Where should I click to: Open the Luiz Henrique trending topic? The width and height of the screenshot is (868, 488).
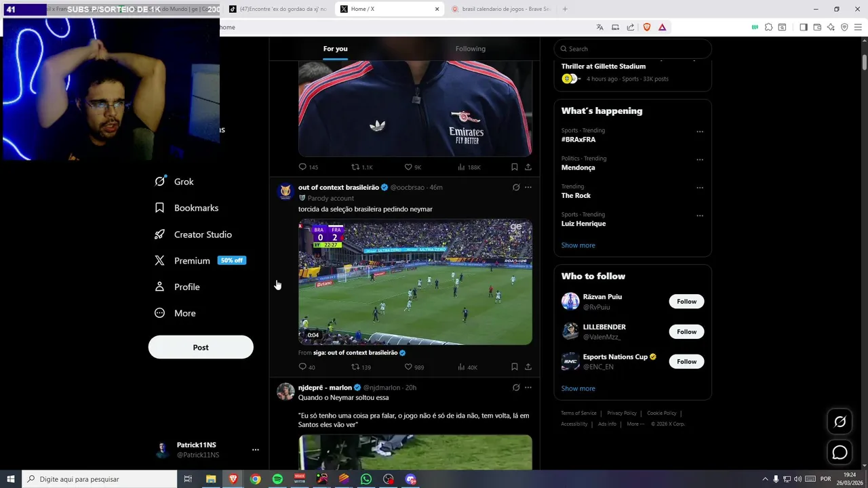point(583,224)
